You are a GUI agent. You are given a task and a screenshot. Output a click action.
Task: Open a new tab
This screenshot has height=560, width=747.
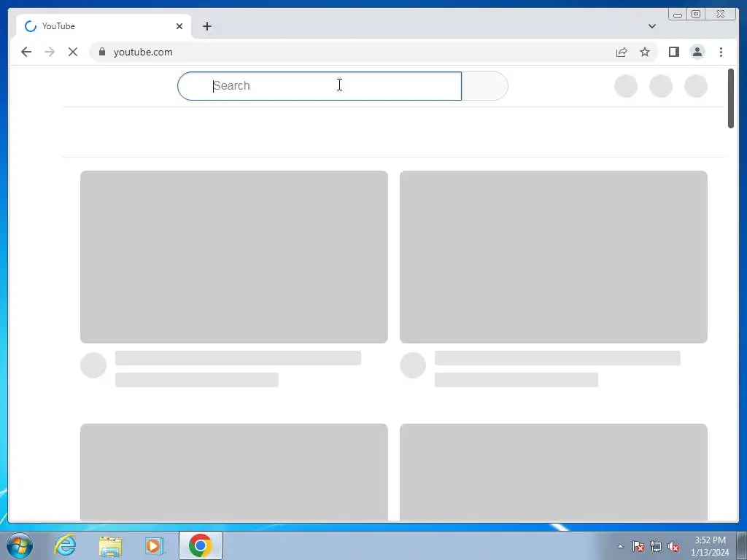(x=206, y=26)
